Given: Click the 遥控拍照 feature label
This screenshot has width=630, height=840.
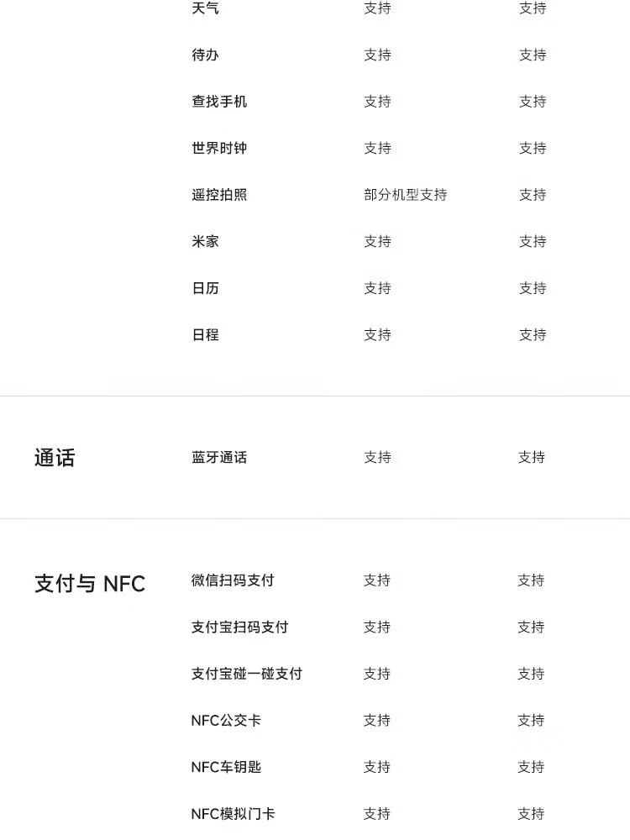Looking at the screenshot, I should pos(219,195).
